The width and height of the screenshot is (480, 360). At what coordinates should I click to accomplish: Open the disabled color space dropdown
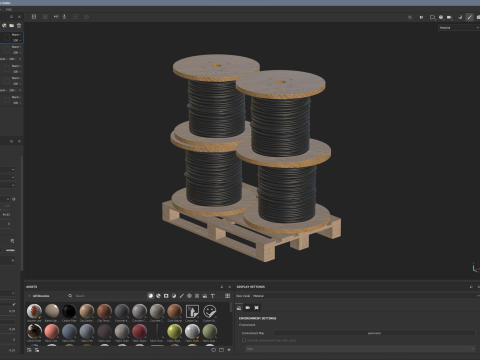[x=360, y=349]
